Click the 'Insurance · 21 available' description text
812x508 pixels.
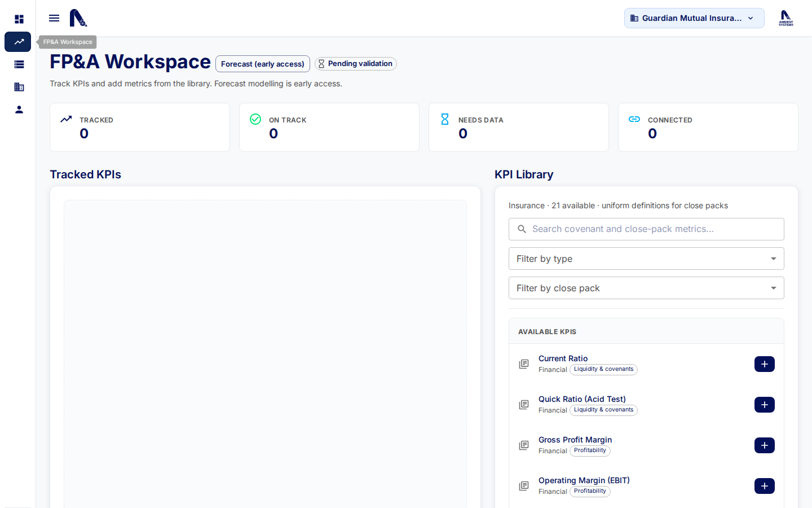[x=618, y=205]
